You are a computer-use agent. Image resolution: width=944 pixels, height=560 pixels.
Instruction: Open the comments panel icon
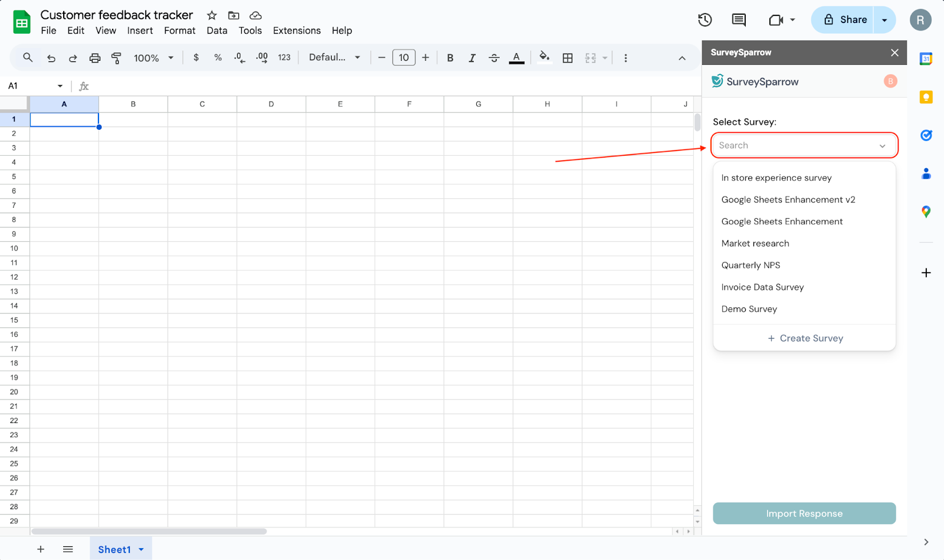[x=738, y=20]
